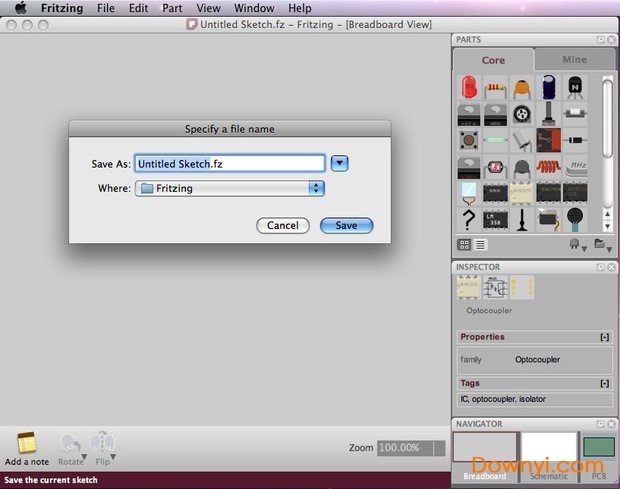
Task: Open the Where folder dropdown
Action: point(317,188)
